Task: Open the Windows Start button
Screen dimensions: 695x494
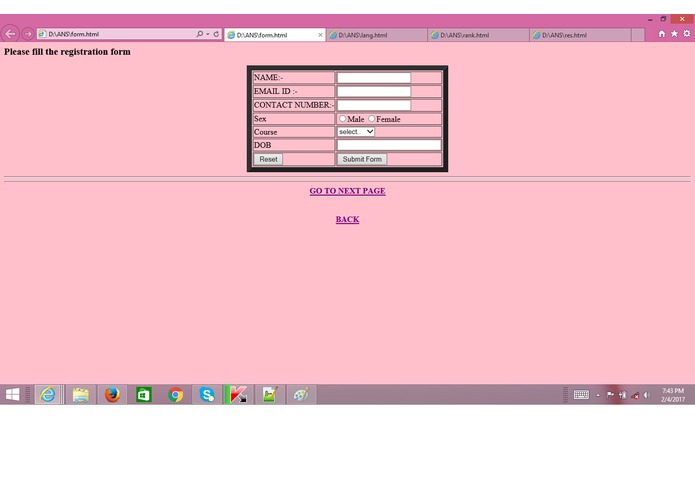Action: coord(12,394)
